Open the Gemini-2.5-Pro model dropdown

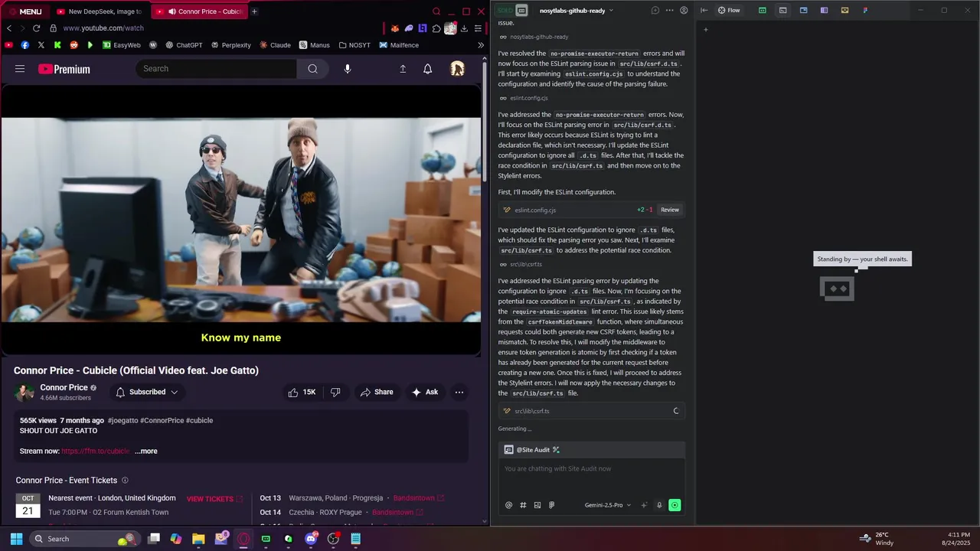608,505
